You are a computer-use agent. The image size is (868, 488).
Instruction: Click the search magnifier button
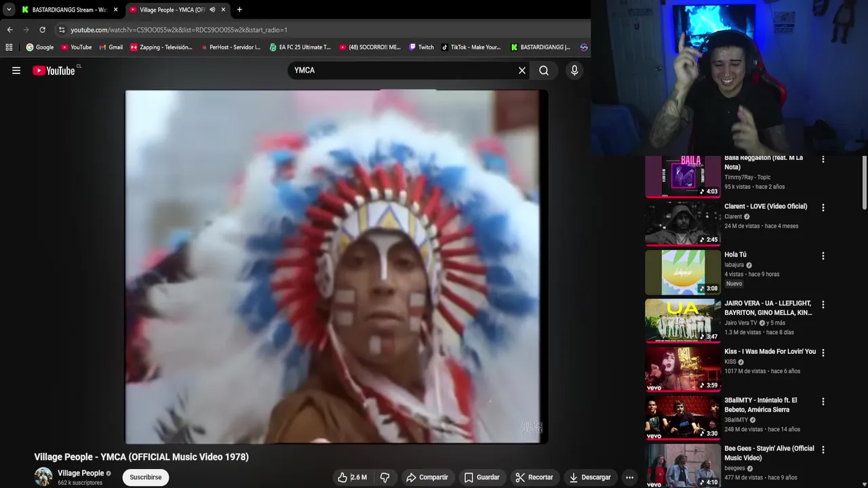tap(544, 70)
